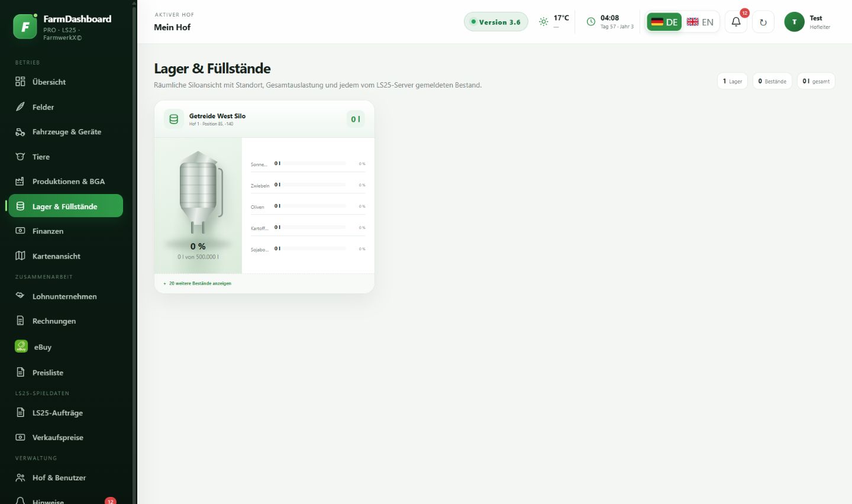
Task: Click the Kartoff... stock row label
Action: pyautogui.click(x=259, y=228)
